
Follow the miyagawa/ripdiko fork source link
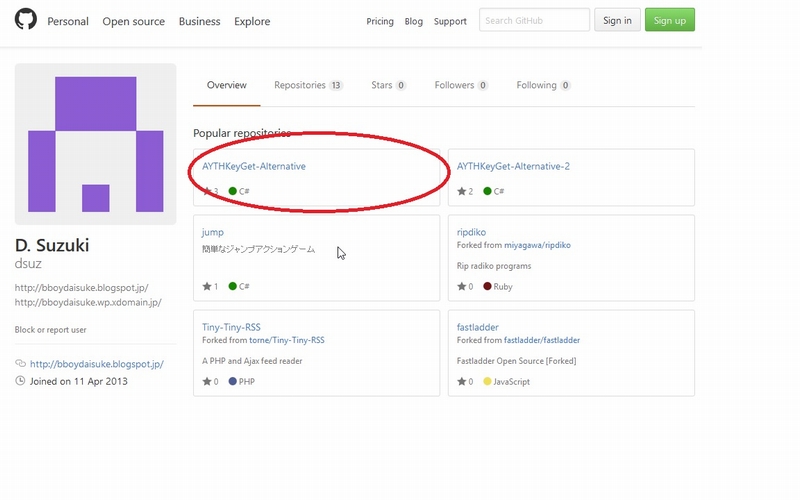coord(537,245)
